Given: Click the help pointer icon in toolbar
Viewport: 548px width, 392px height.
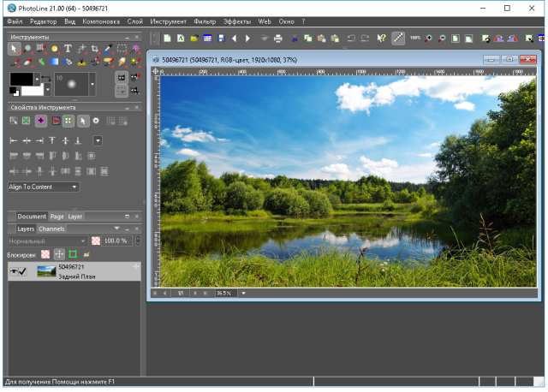Looking at the screenshot, I should (x=381, y=39).
